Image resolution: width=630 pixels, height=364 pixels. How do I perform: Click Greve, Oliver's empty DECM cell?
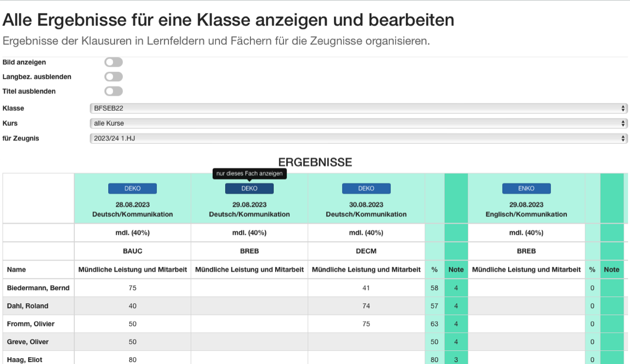pyautogui.click(x=366, y=341)
